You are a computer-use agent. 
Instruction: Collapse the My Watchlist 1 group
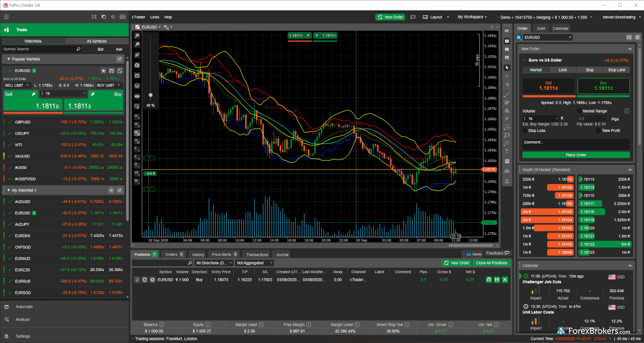pos(8,190)
